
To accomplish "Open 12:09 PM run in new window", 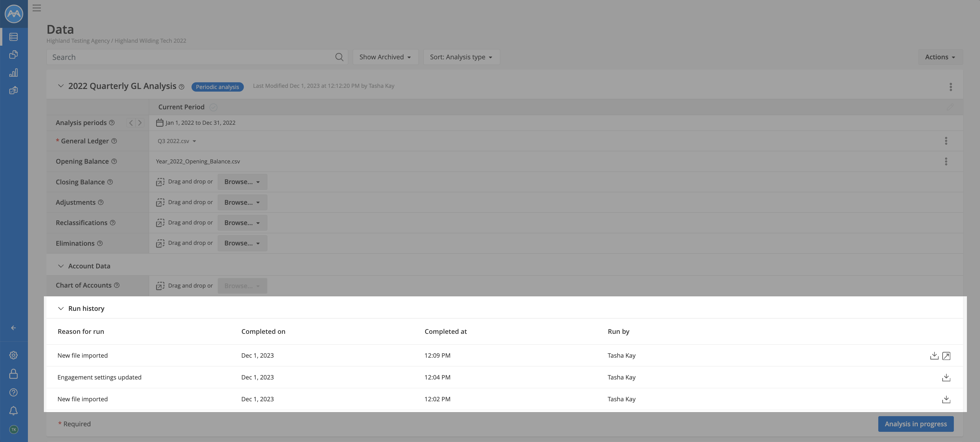I will click(946, 356).
